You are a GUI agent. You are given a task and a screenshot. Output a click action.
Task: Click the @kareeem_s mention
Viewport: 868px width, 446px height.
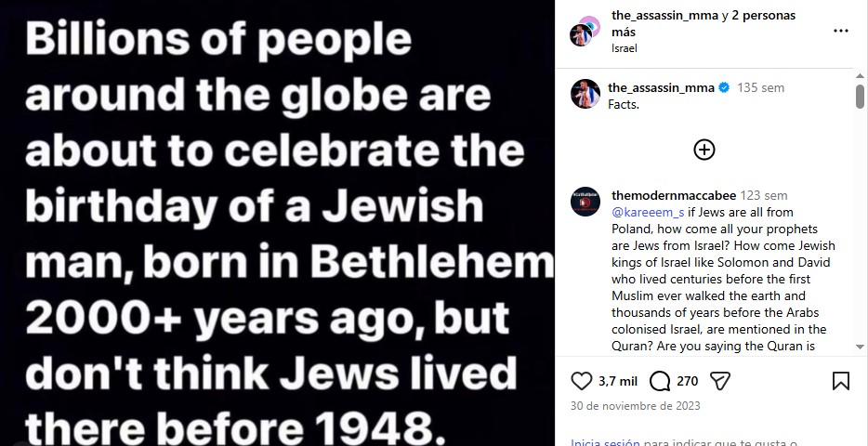[x=649, y=213]
